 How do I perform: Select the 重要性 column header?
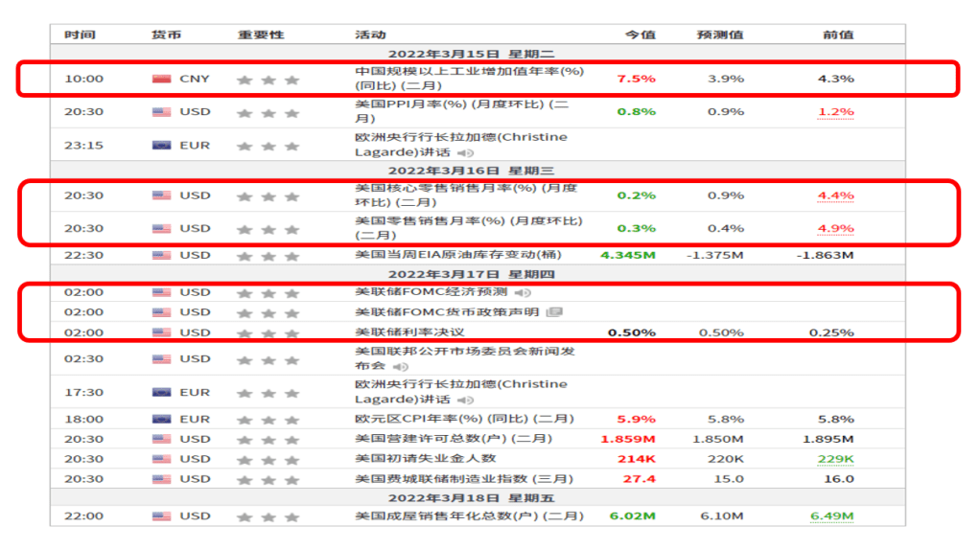(261, 34)
